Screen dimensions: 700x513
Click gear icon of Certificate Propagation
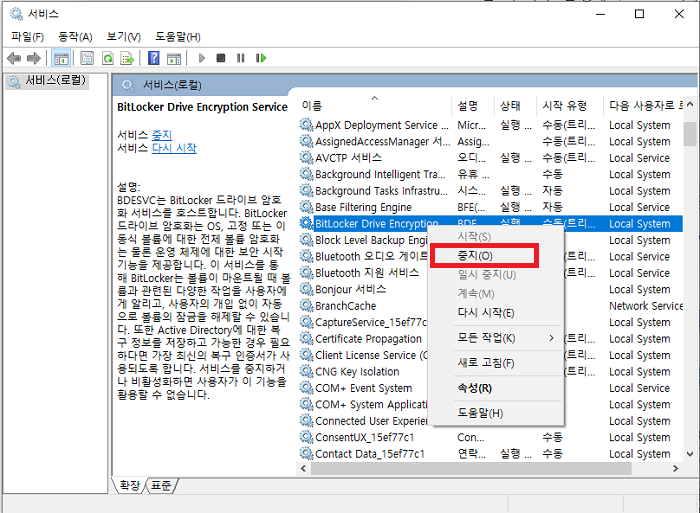(x=306, y=338)
